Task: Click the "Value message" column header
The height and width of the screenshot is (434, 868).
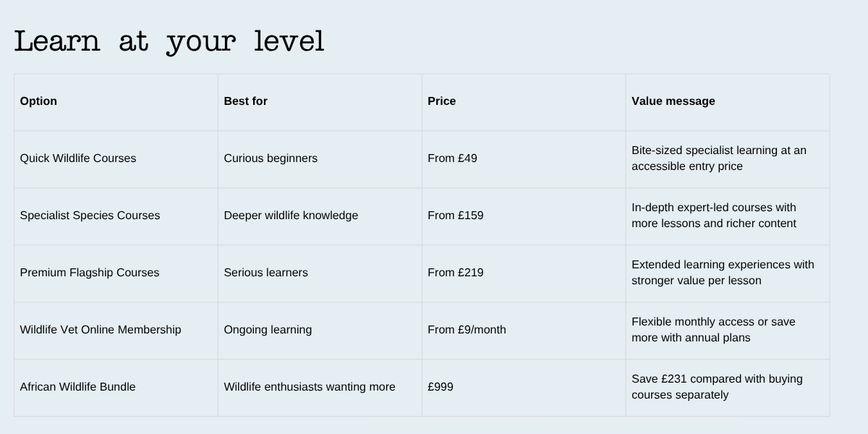Action: click(x=673, y=101)
